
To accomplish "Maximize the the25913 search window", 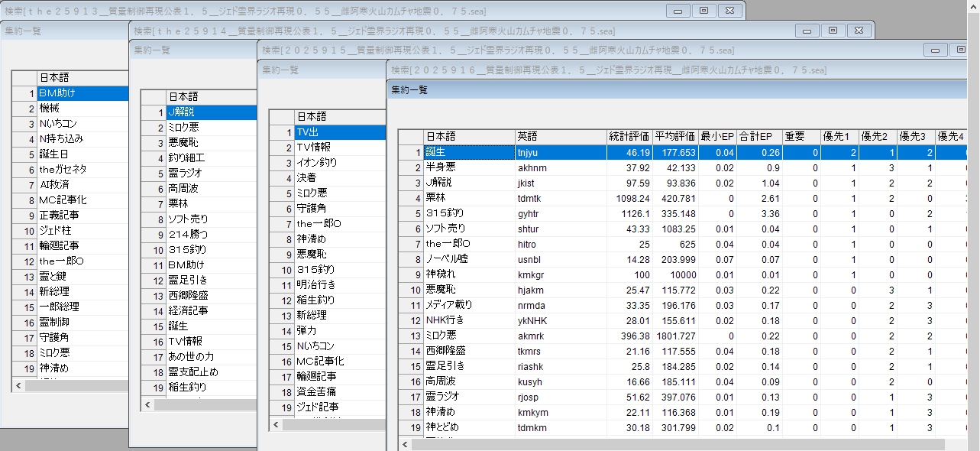I will coord(703,11).
